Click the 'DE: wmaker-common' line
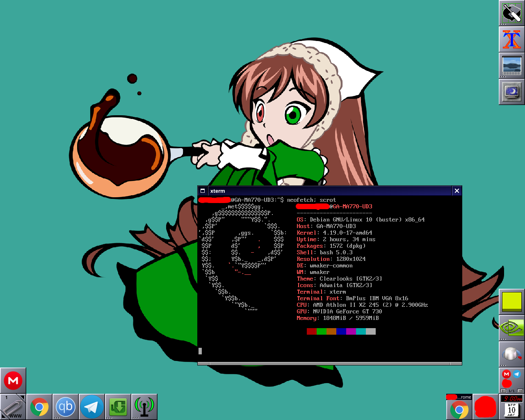The image size is (525, 420). 325,266
